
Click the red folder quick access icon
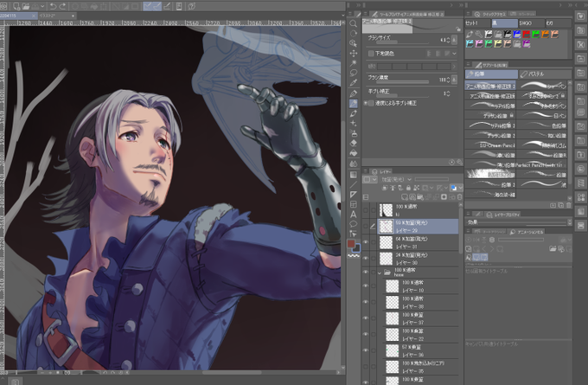[x=526, y=34]
